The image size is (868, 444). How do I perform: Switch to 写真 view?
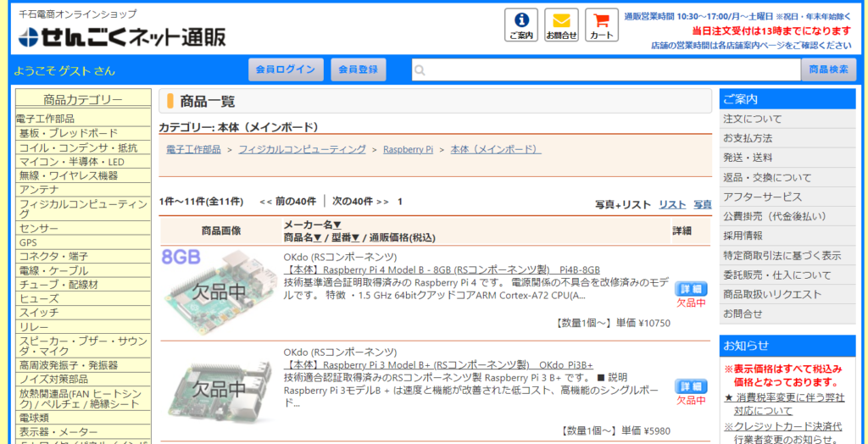point(703,204)
